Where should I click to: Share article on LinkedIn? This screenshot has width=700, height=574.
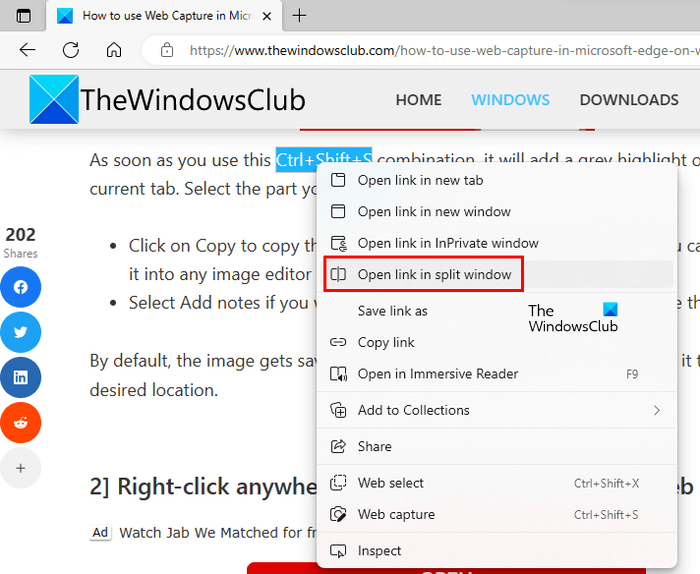point(21,378)
